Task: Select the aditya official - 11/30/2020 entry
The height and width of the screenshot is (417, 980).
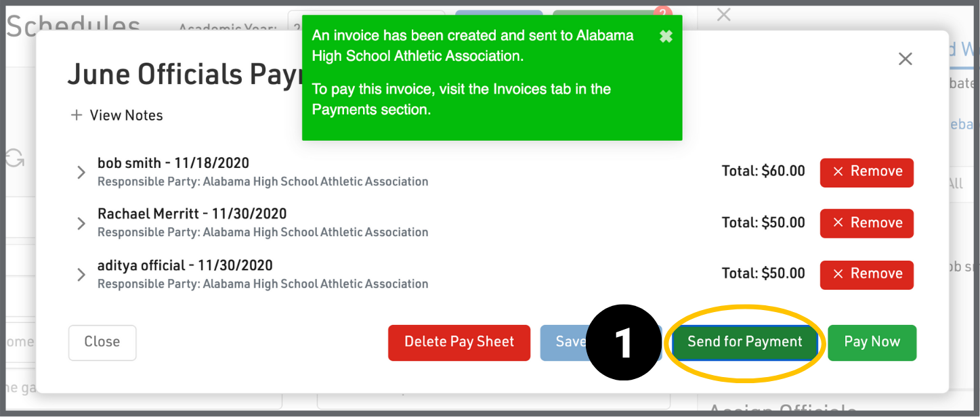Action: click(185, 265)
